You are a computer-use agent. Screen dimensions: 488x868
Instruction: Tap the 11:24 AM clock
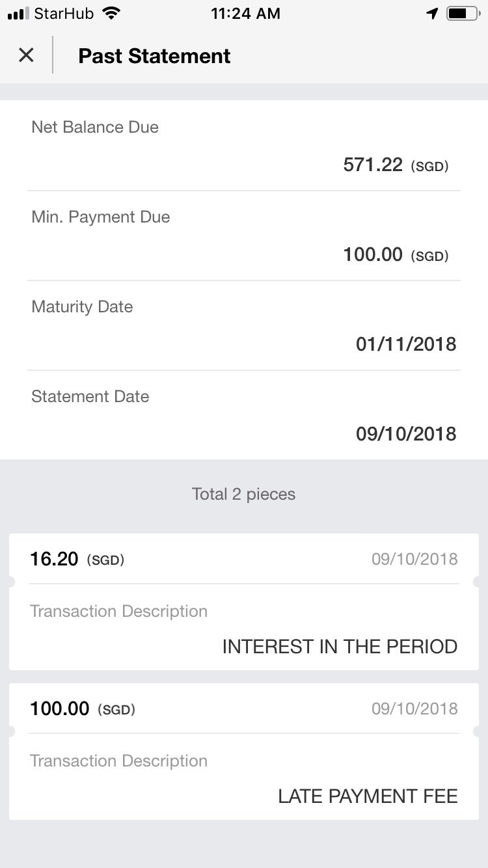coord(245,14)
